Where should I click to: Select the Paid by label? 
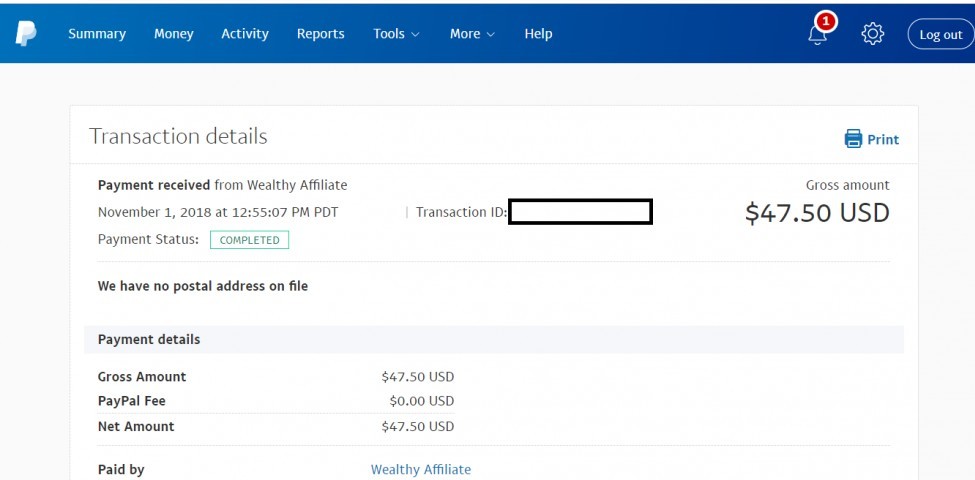click(121, 469)
